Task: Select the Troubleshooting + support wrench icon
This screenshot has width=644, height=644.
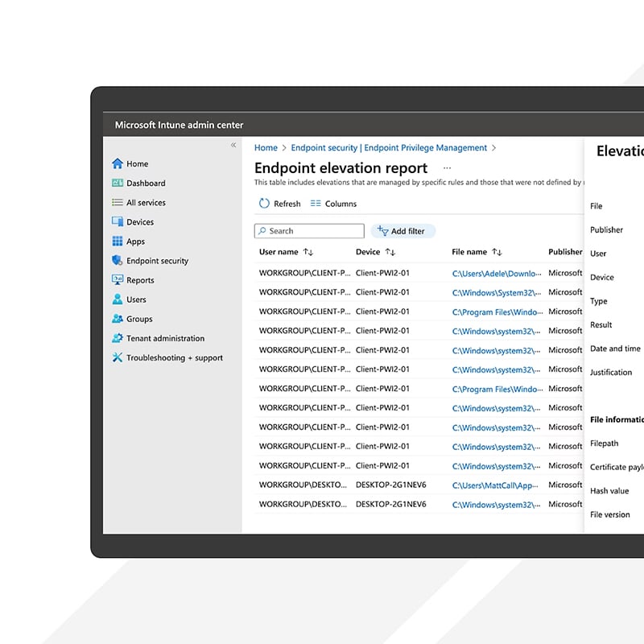Action: click(x=118, y=357)
